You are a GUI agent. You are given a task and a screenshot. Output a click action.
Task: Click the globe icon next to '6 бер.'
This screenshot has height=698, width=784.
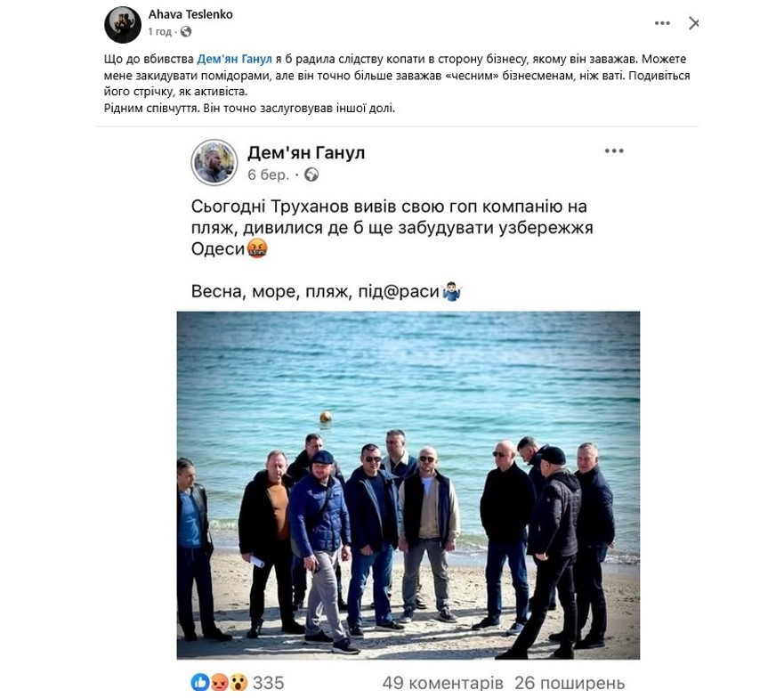pos(311,174)
